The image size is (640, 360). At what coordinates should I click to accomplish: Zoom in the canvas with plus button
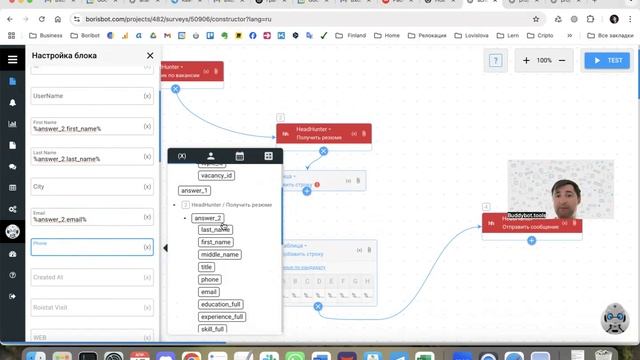coord(526,60)
